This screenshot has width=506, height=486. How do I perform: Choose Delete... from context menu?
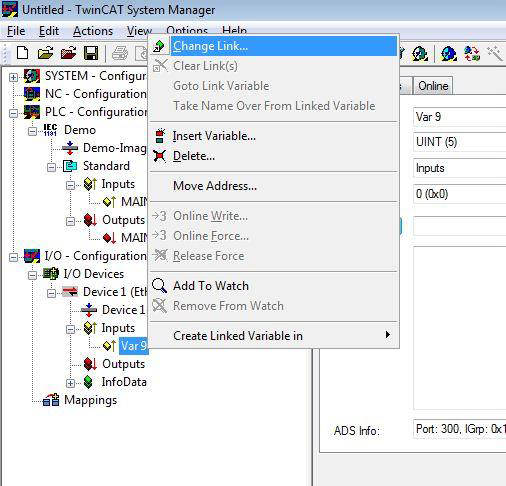(274, 156)
